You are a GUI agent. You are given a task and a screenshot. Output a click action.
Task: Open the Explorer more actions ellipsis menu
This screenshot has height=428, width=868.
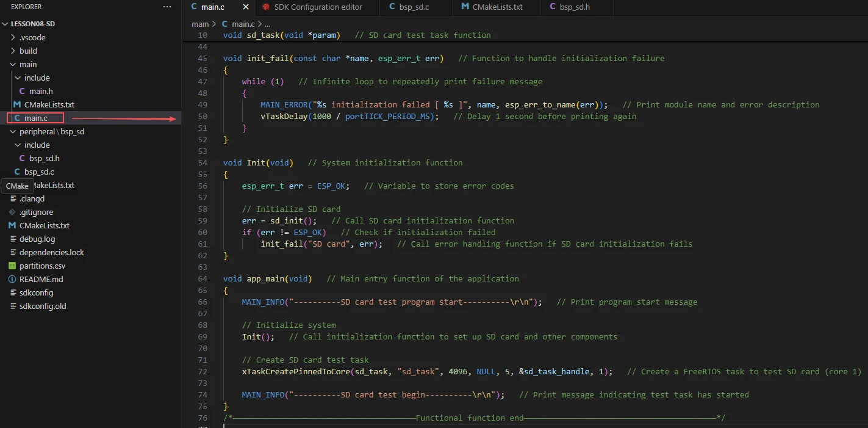[167, 7]
